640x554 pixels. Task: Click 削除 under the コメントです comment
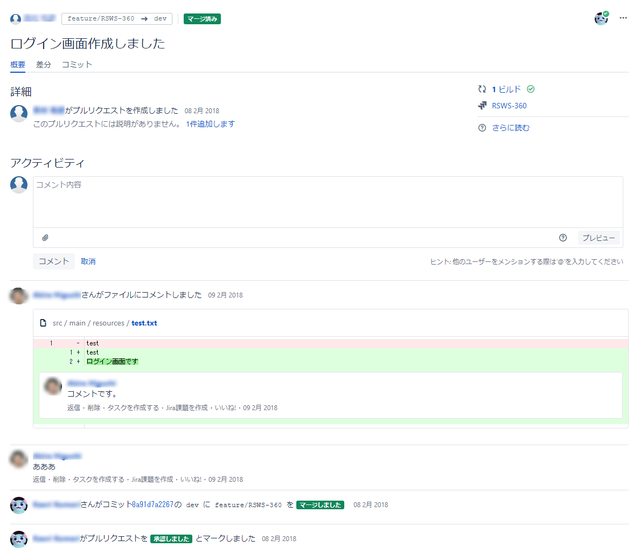[93, 407]
